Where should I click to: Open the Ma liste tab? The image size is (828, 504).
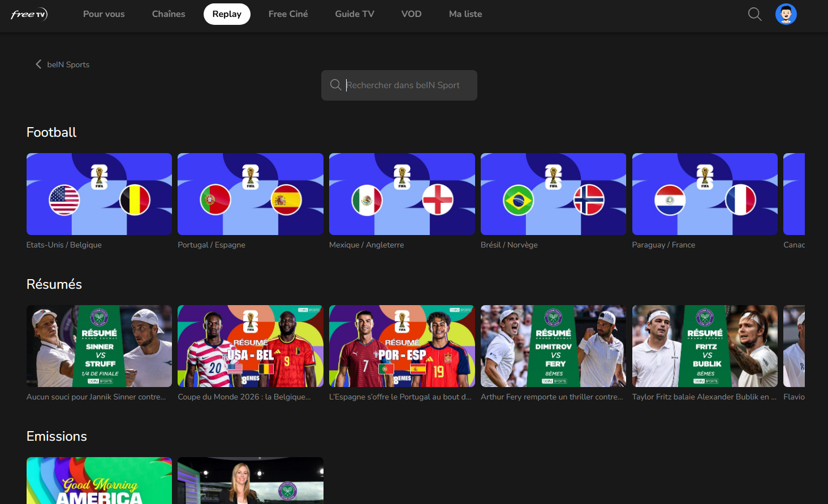tap(465, 14)
